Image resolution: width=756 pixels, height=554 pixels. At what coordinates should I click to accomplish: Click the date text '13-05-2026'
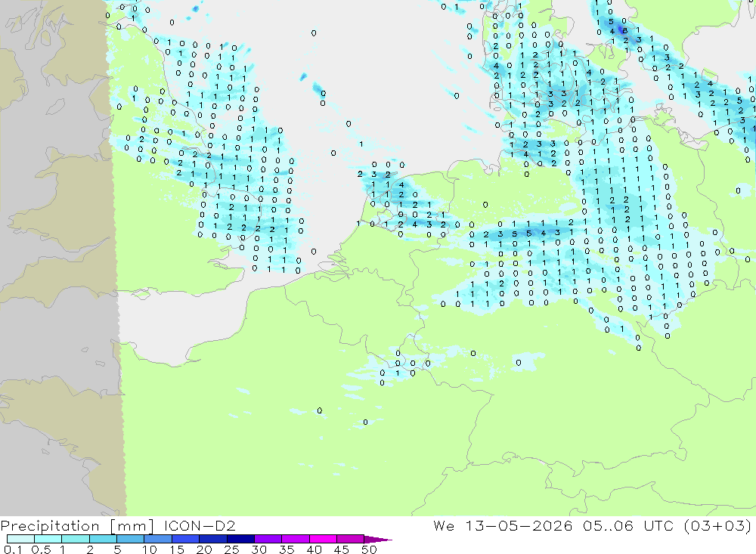tap(519, 525)
